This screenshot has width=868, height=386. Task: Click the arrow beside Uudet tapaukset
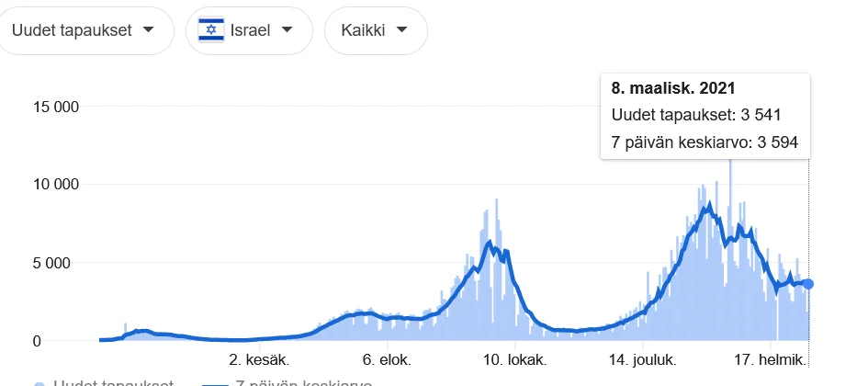(147, 30)
